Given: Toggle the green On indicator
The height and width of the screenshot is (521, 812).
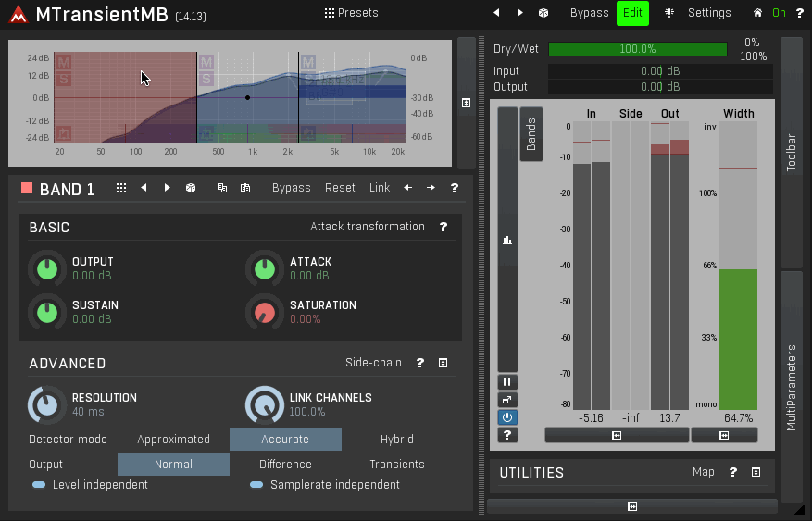Looking at the screenshot, I should [x=779, y=13].
